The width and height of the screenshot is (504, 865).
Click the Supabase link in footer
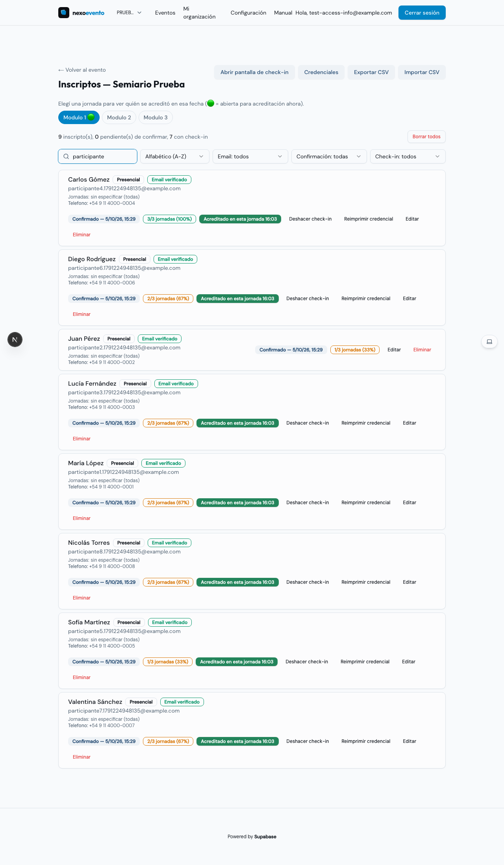point(265,837)
